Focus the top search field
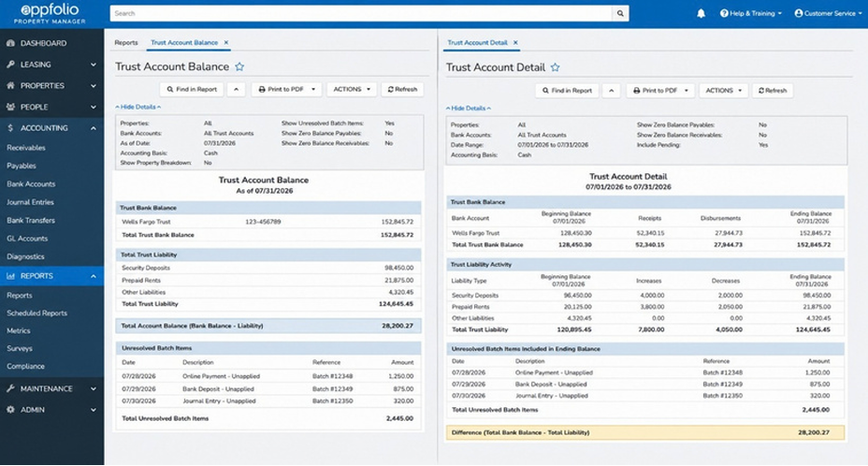Viewport: 868px width, 466px height. 361,13
